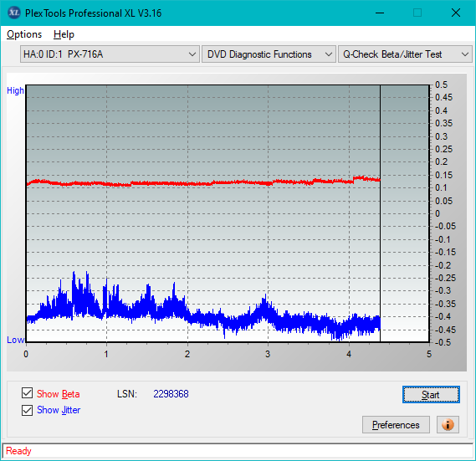
Task: Open the Q-Check Beta/Jitter Test dropdown
Action: point(405,54)
